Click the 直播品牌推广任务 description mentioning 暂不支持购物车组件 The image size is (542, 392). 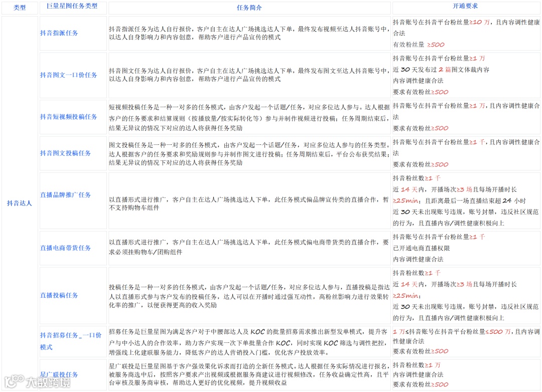[249, 204]
